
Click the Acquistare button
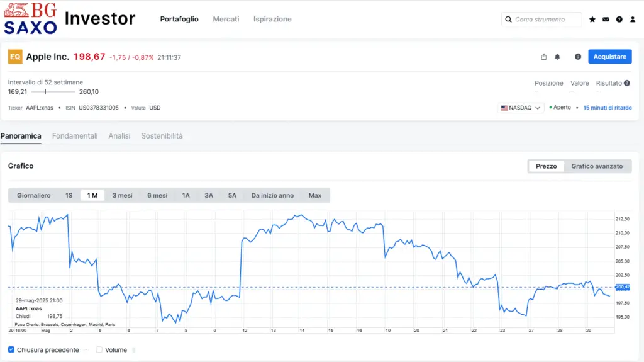610,57
